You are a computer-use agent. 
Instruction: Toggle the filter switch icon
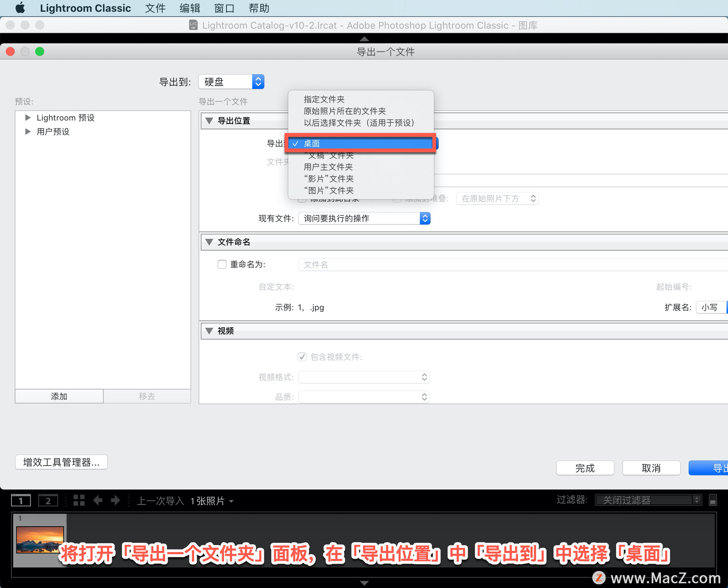(x=713, y=500)
